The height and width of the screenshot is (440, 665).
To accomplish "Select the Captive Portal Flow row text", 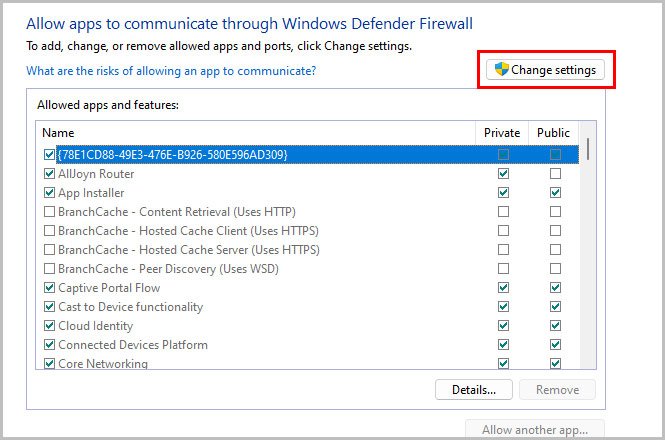I will click(x=109, y=288).
